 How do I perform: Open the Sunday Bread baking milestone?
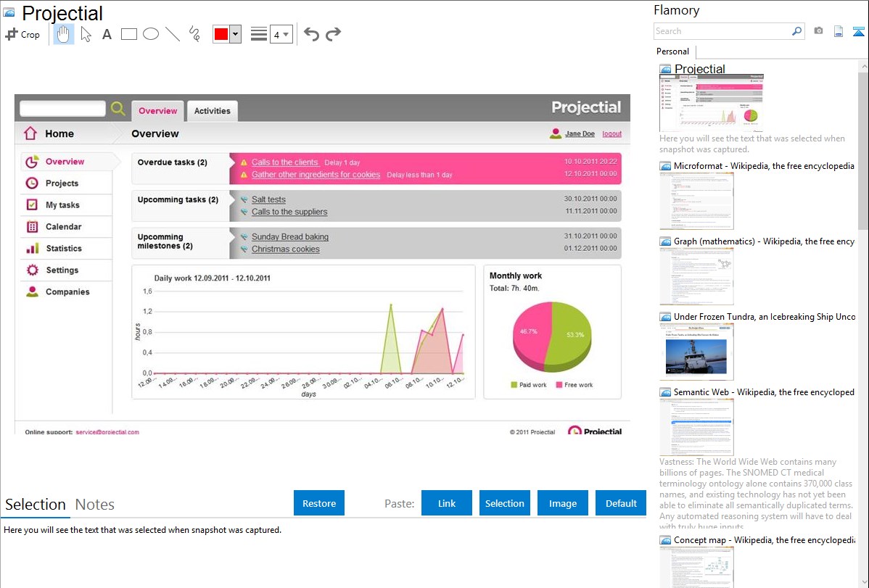tap(290, 236)
